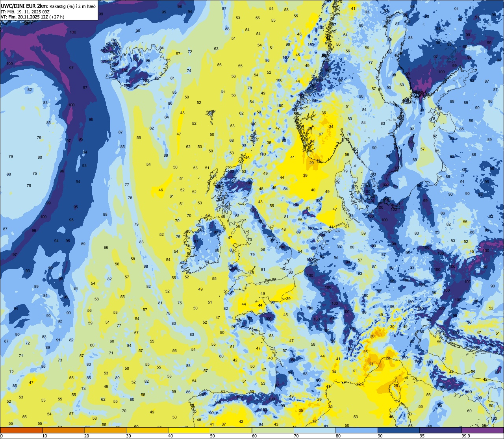The image size is (504, 439).
Task: Choose the legend swatch between 80 and 90
Action: (357, 430)
